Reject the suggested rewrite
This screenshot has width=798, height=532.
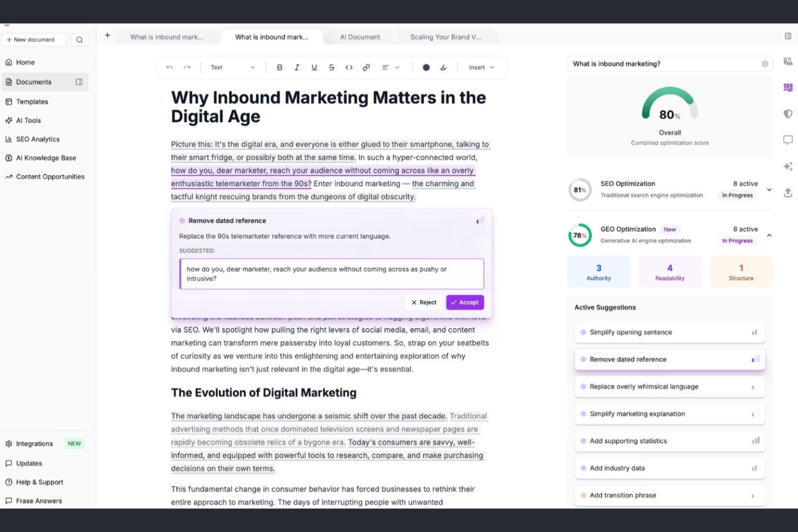click(424, 302)
